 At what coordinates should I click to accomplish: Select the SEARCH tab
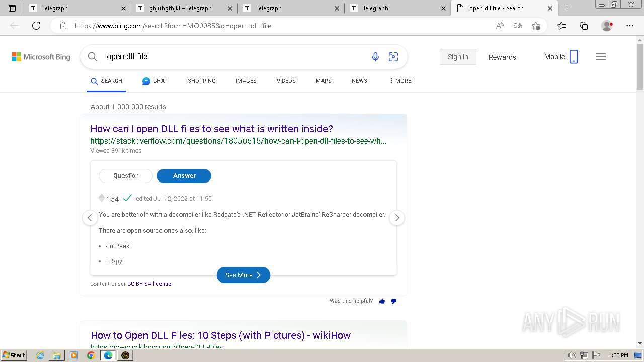coord(106,81)
